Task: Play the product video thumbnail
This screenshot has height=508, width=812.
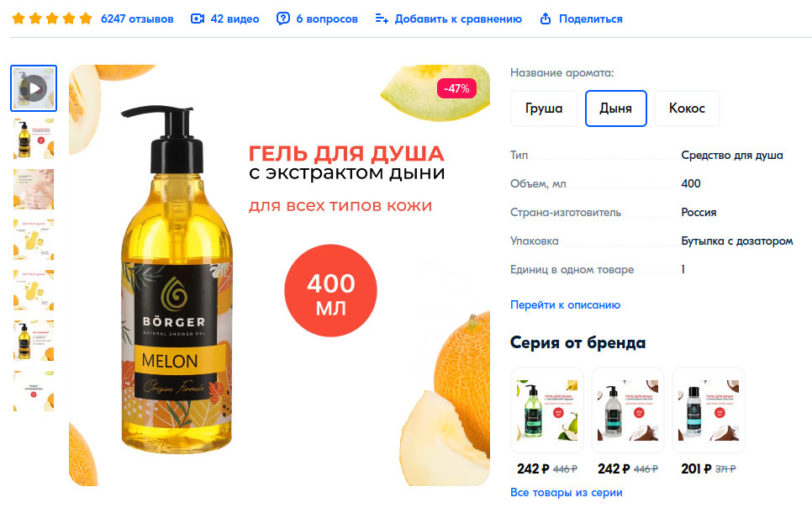Action: tap(34, 88)
